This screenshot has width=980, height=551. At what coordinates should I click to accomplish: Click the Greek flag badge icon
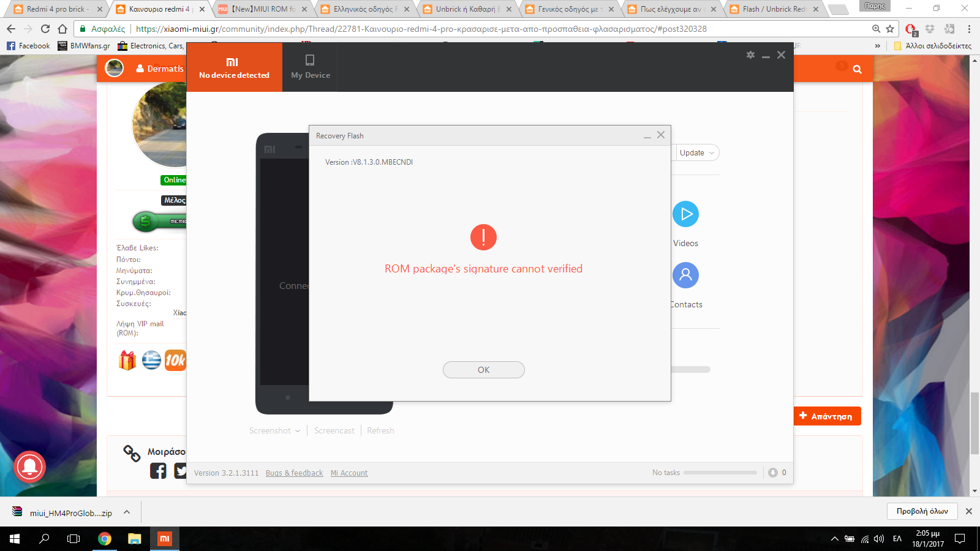[151, 361]
